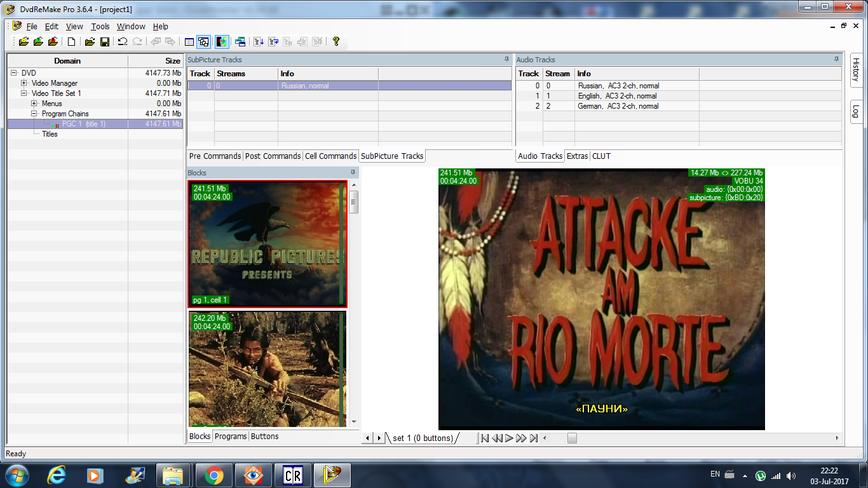This screenshot has height=488, width=868.
Task: Toggle the cascaded windows view toolbar button
Action: 203,42
